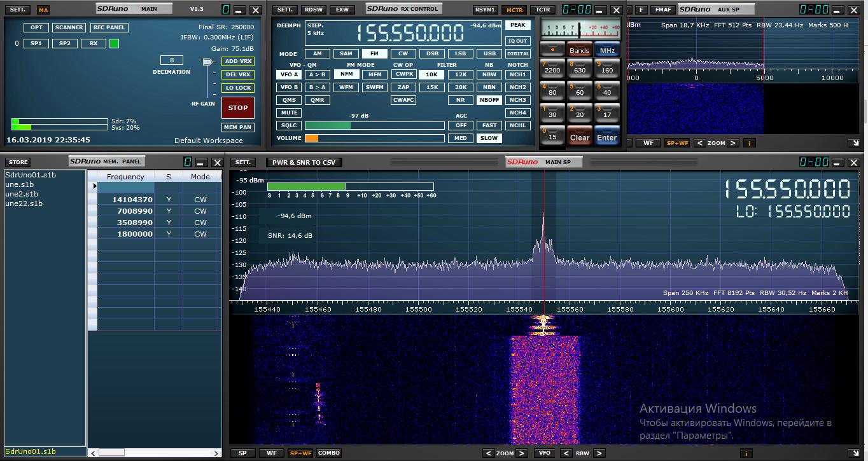Click the S-meter gauge in RX Control
The height and width of the screenshot is (461, 868).
(579, 29)
